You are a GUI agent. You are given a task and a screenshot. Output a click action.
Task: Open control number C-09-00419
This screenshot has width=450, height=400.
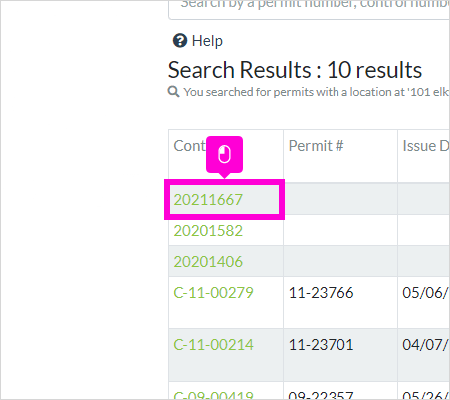point(213,395)
